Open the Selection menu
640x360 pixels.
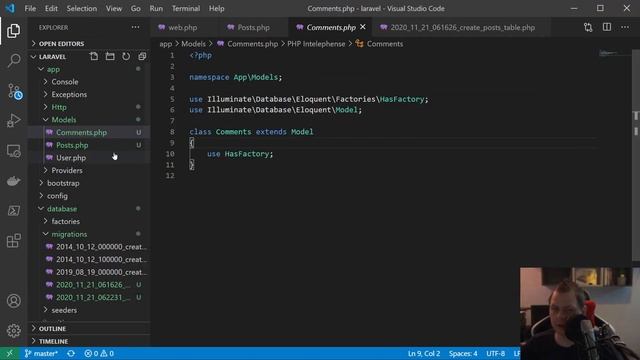(82, 8)
